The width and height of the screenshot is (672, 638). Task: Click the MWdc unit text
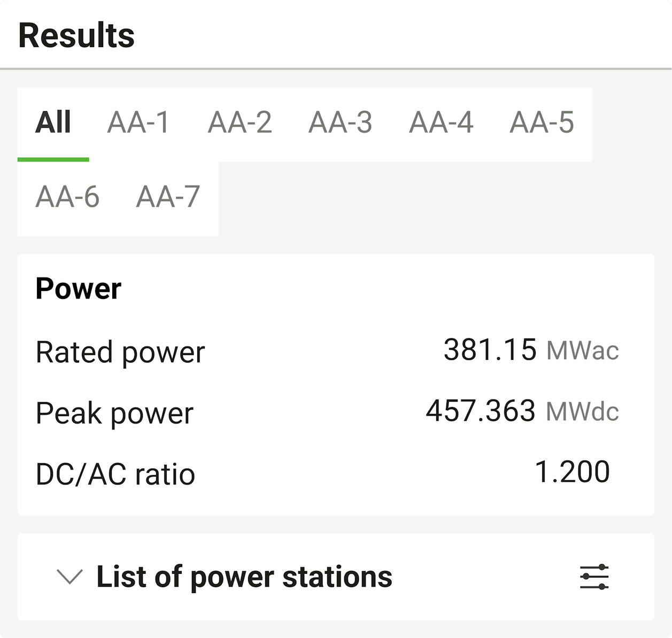pyautogui.click(x=582, y=412)
